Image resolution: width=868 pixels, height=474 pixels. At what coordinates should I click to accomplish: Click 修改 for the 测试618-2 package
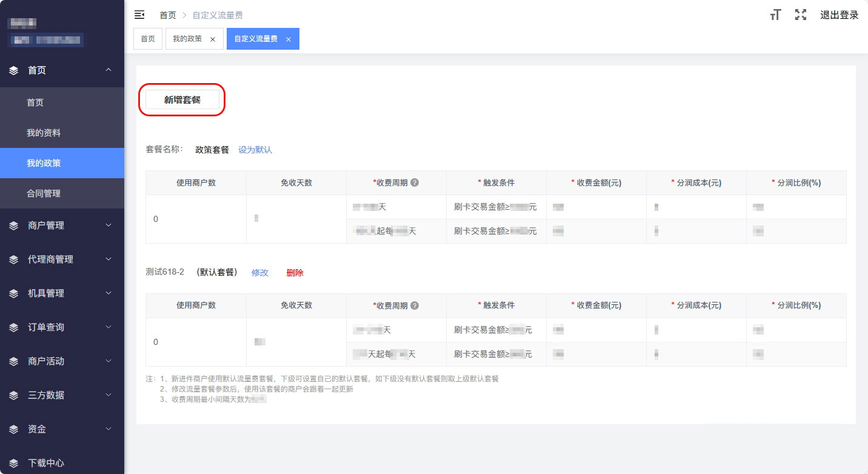260,273
